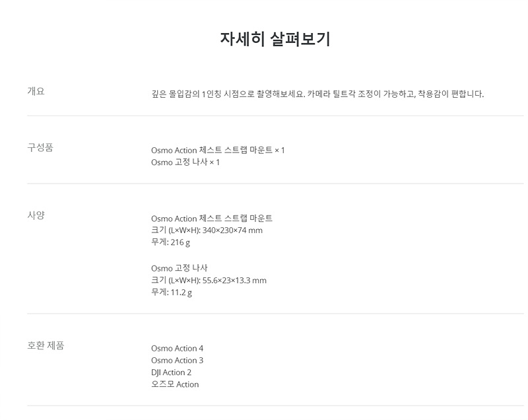Choose DJI Action 2 in compatible list
528x420 pixels.
pos(171,372)
